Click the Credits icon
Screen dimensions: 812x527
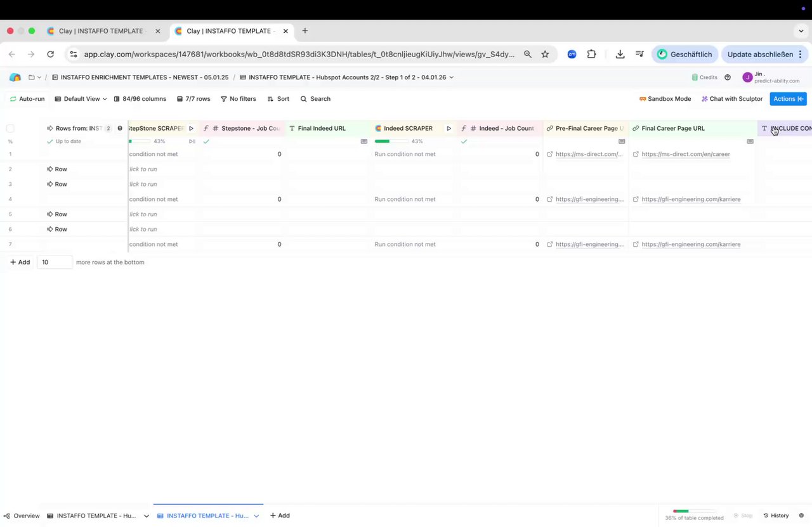pyautogui.click(x=695, y=77)
